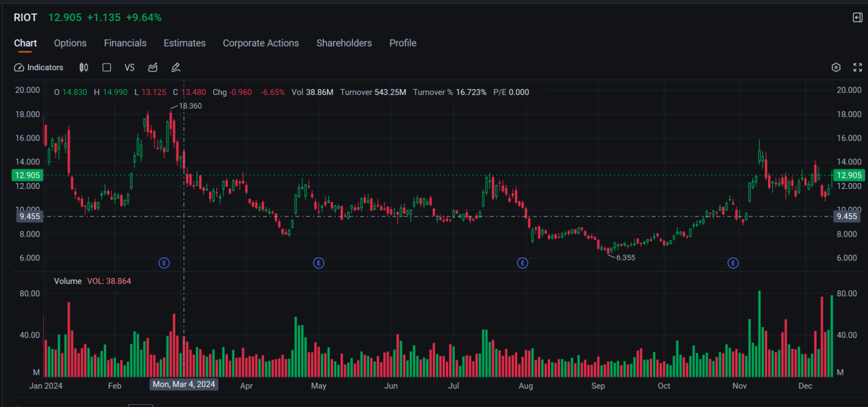
Task: Click the Feb label on the time axis
Action: point(114,386)
